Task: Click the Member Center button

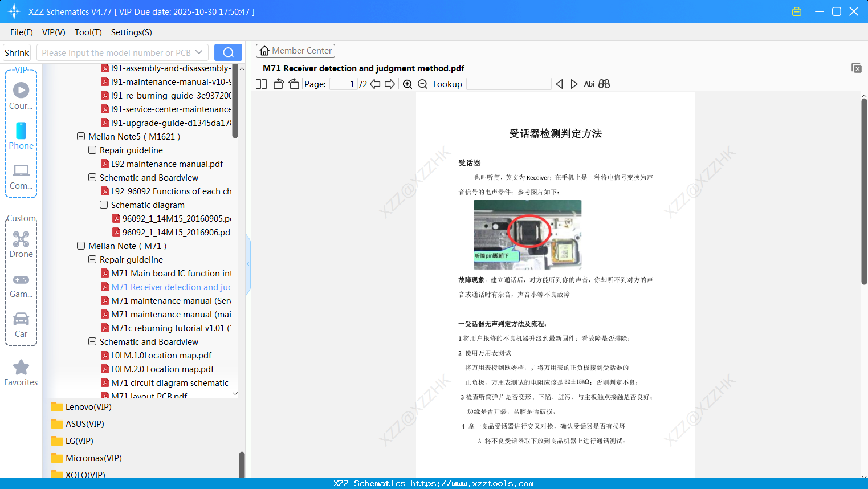Action: [295, 50]
